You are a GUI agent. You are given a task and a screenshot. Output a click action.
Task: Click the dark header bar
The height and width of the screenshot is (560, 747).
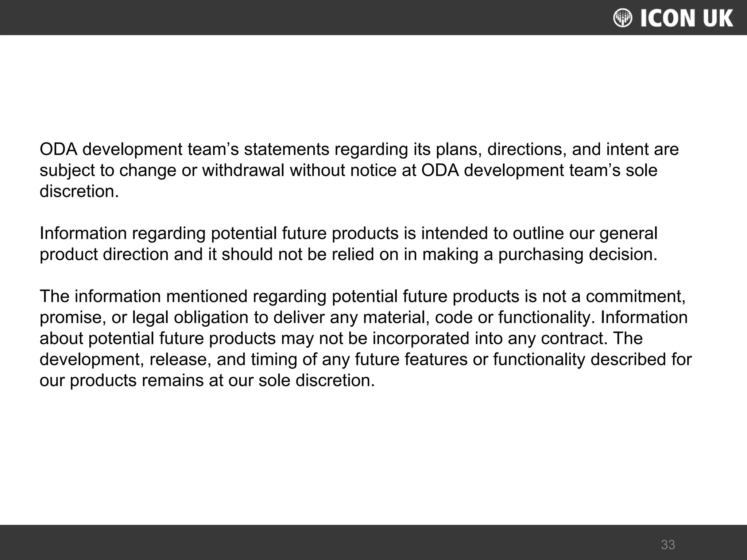tap(373, 17)
